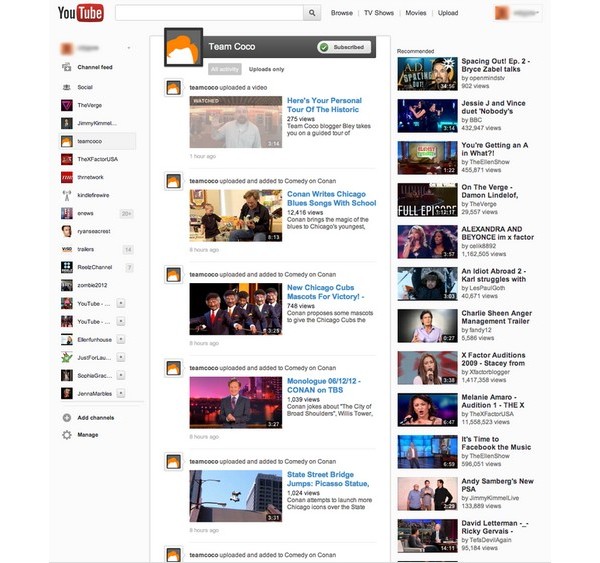Click the teamcoco avatar beside first feed post
The height and width of the screenshot is (563, 600).
(173, 88)
